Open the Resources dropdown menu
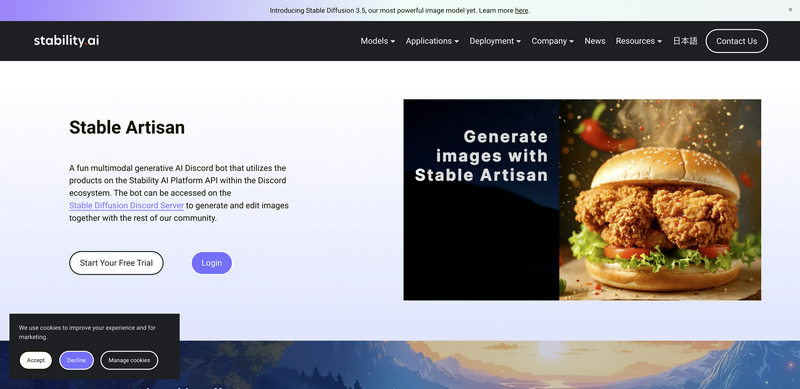The height and width of the screenshot is (389, 800). point(639,41)
